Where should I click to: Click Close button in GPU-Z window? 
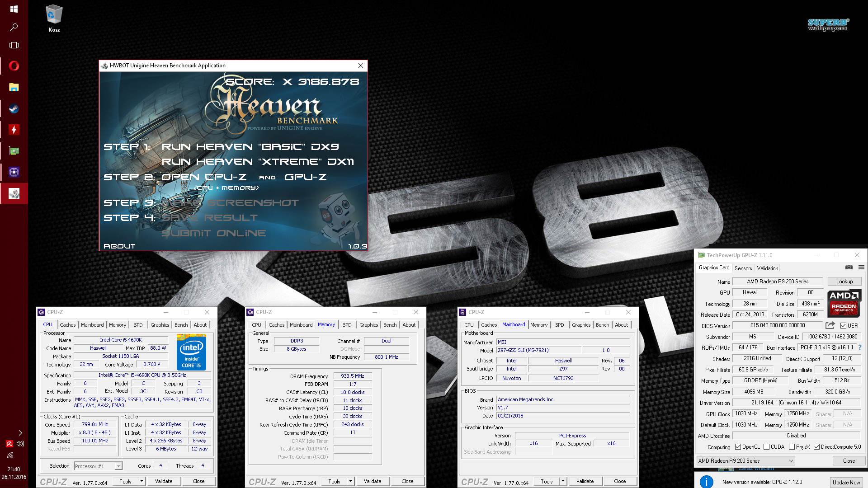pyautogui.click(x=849, y=461)
